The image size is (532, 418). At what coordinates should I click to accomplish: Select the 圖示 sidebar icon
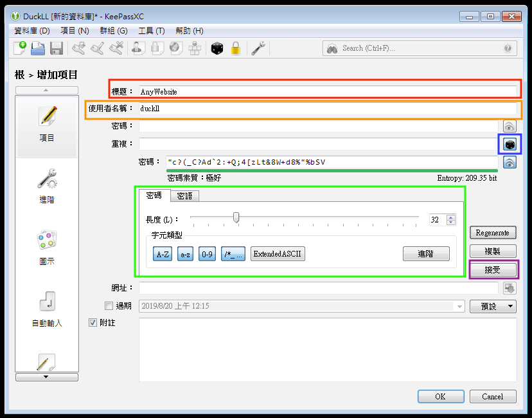pos(47,247)
